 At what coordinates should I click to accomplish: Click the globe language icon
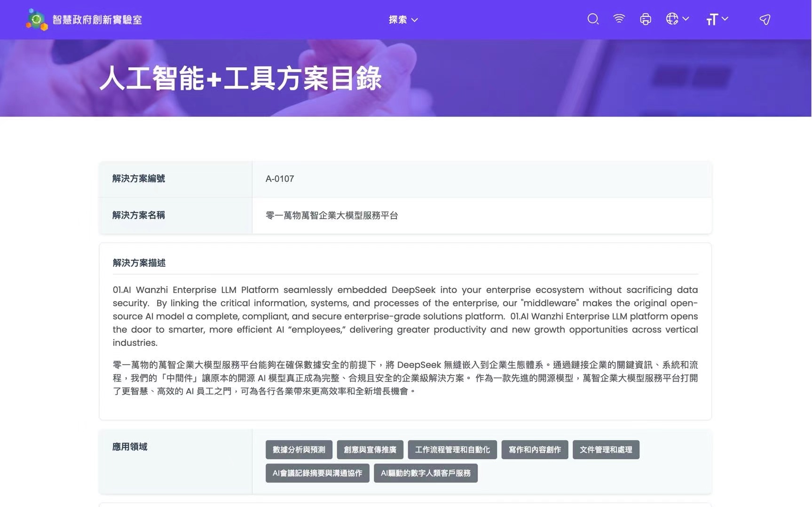pos(672,19)
